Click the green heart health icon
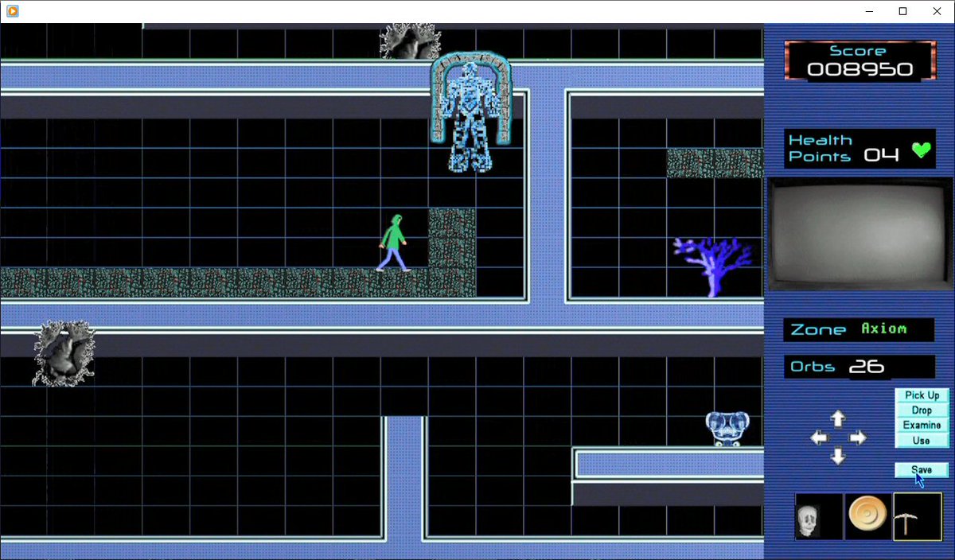Screen dimensions: 955x560 pyautogui.click(x=919, y=150)
